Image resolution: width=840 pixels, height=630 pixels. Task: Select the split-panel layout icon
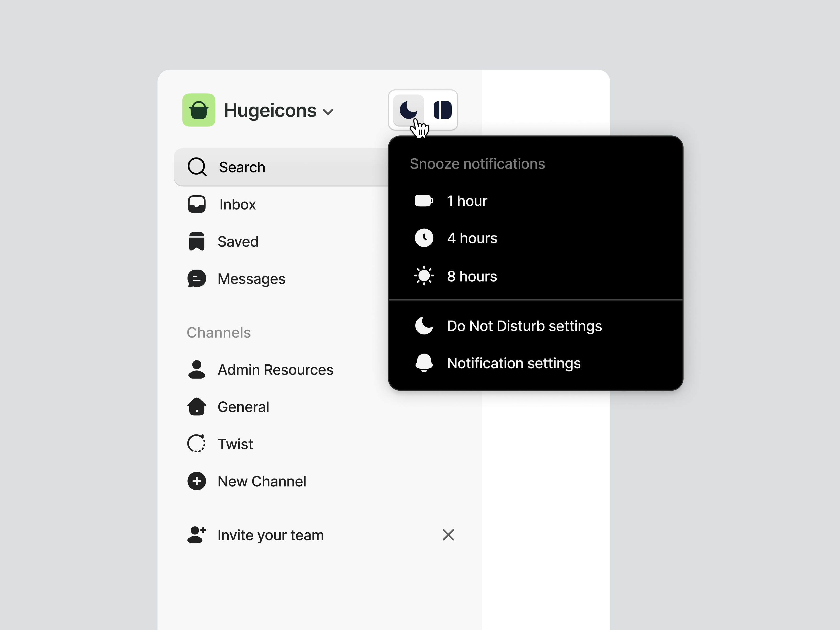pyautogui.click(x=442, y=111)
